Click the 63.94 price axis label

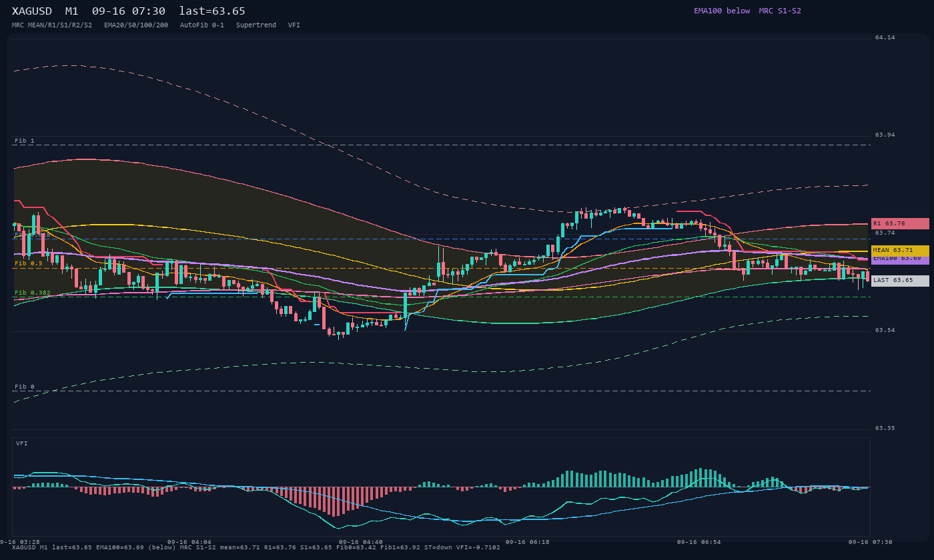pyautogui.click(x=885, y=135)
